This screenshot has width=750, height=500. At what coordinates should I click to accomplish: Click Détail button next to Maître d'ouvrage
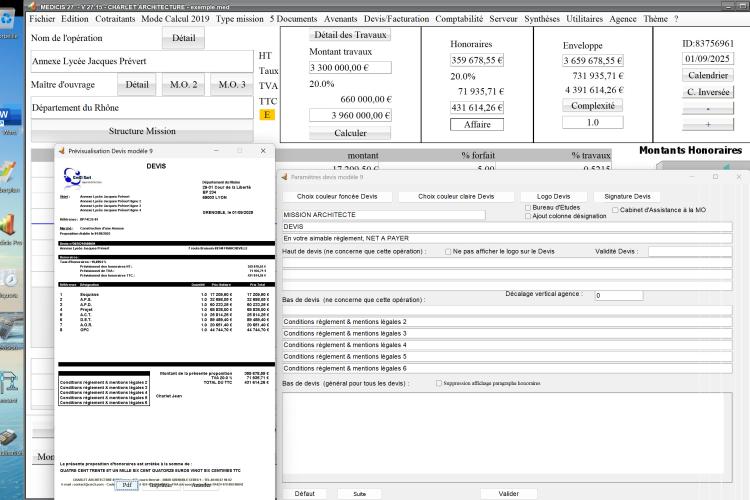click(137, 85)
